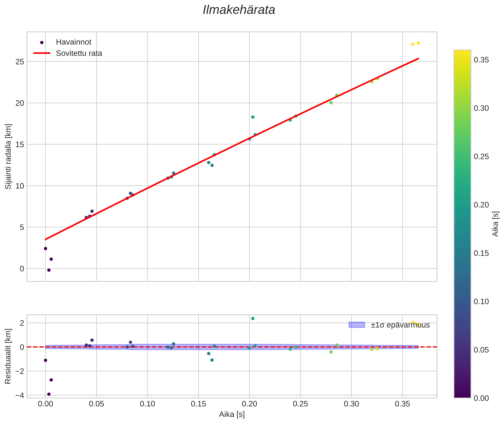Click the "0.35" colorbar tick label
This screenshot has height=423, width=504.
(x=481, y=60)
